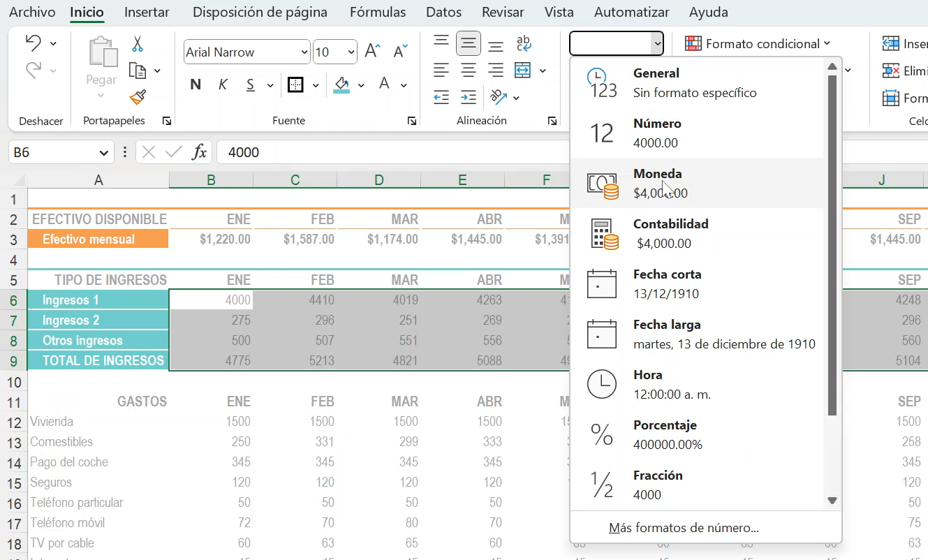Click the fill color bucket icon
Screen dimensions: 928x560
pos(341,84)
